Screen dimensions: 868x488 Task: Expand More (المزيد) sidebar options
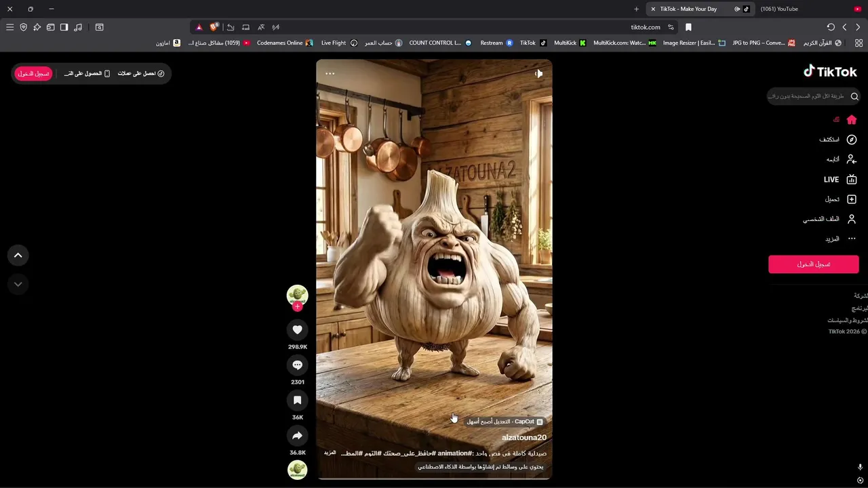click(841, 239)
